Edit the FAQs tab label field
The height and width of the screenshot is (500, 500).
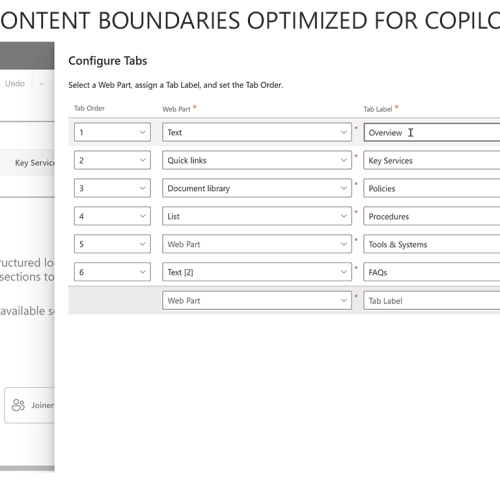[x=432, y=272]
